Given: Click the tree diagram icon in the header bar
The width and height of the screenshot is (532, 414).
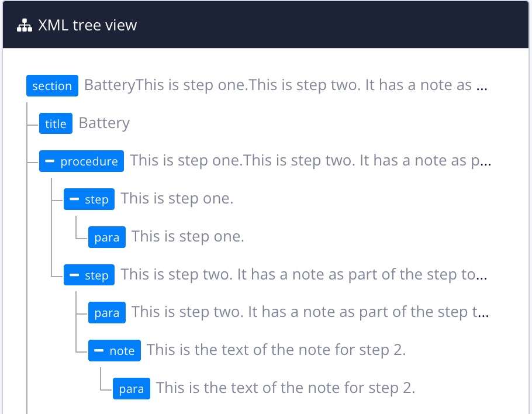Looking at the screenshot, I should (25, 25).
